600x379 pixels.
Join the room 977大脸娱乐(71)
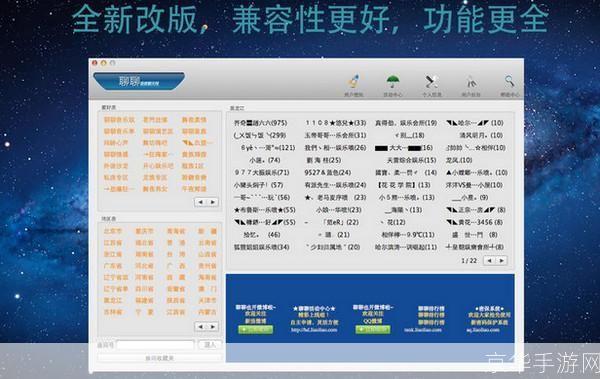tap(262, 173)
